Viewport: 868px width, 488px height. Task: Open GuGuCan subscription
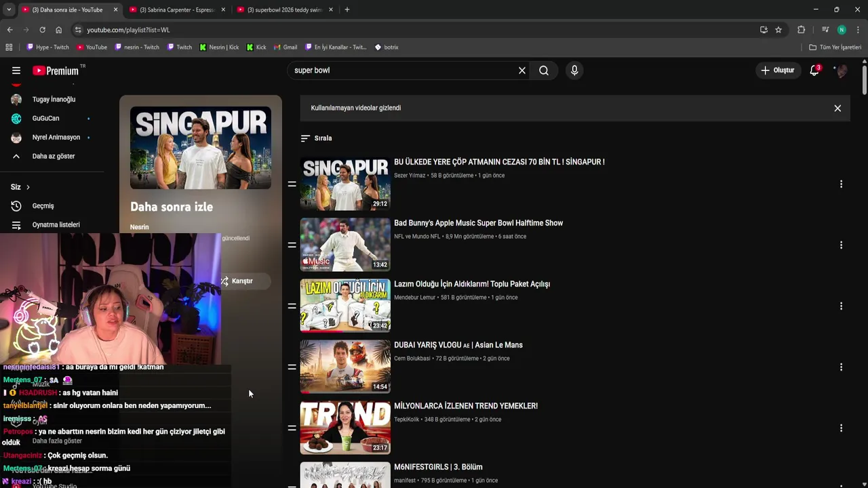tap(45, 119)
